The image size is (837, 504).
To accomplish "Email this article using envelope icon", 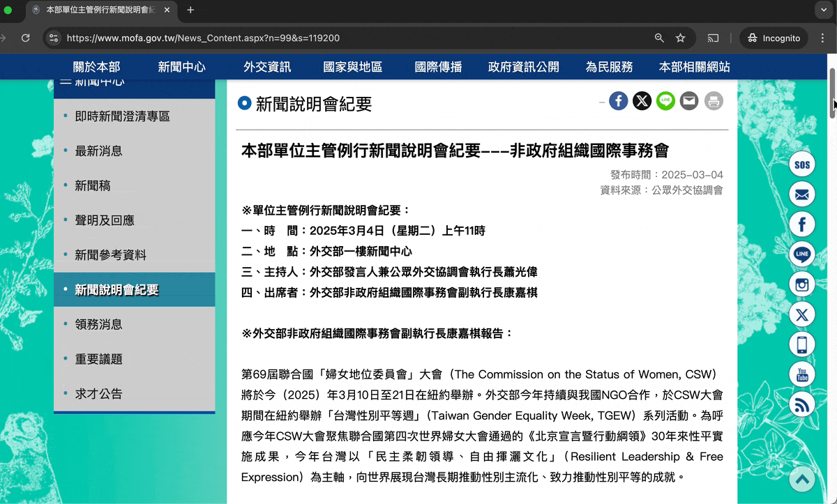I will [689, 101].
